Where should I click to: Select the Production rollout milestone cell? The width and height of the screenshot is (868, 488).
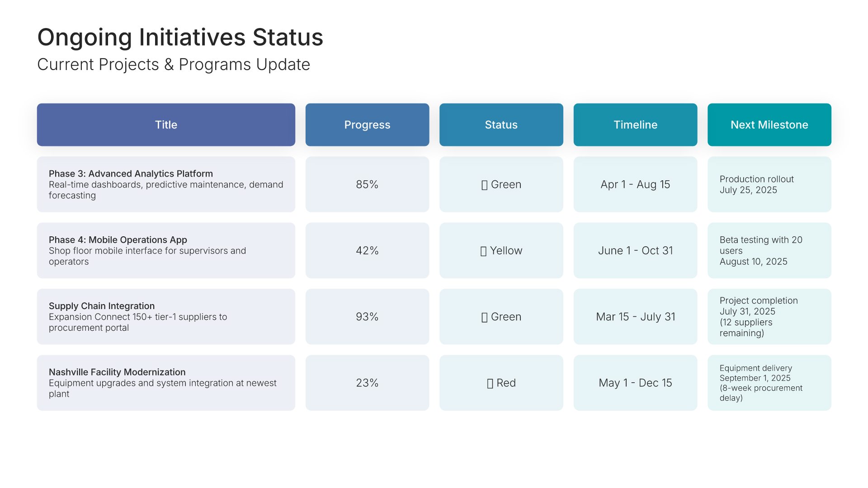point(769,184)
